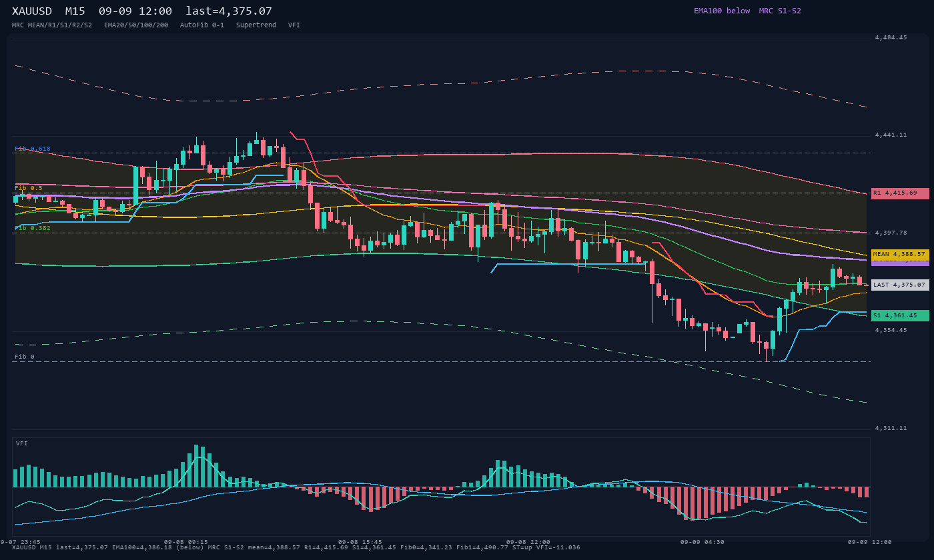The height and width of the screenshot is (560, 934).
Task: Click the AutoFib 0-1 indicator label
Action: pyautogui.click(x=202, y=25)
